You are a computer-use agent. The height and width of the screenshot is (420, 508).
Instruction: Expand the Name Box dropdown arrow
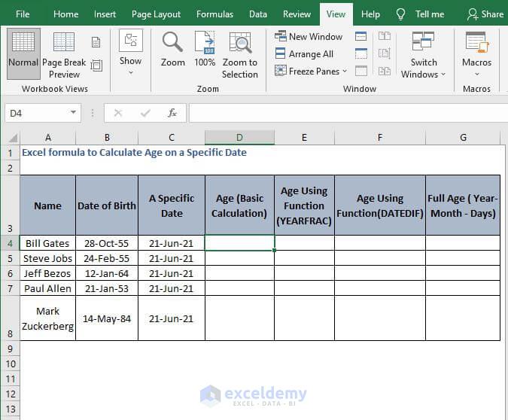[74, 112]
